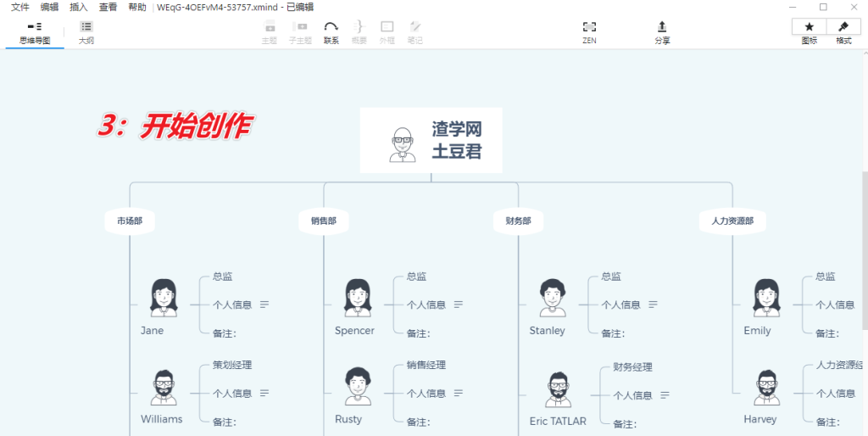Select the Harvey name label
Screen dimensions: 868x436
coord(759,419)
